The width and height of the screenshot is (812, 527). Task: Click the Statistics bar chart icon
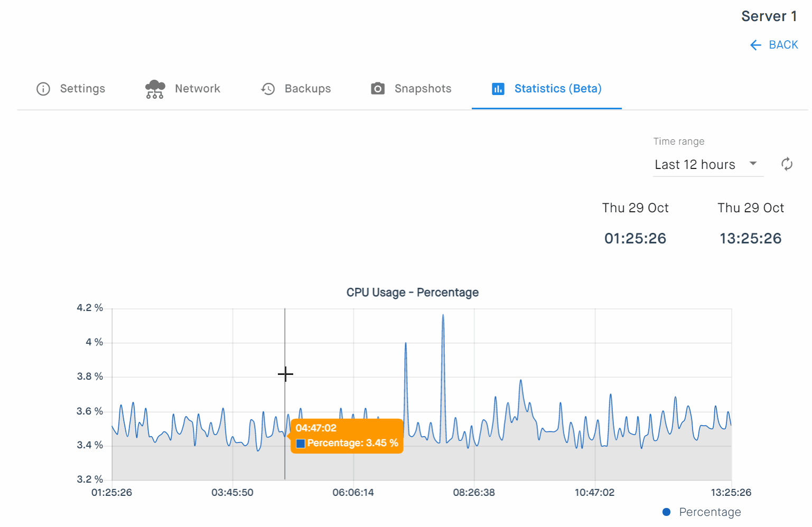[498, 89]
